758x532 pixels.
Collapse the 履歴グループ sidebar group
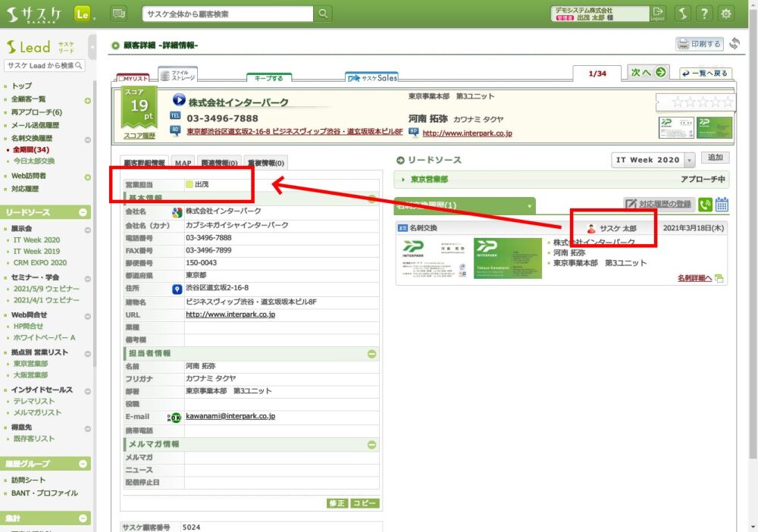(x=83, y=464)
